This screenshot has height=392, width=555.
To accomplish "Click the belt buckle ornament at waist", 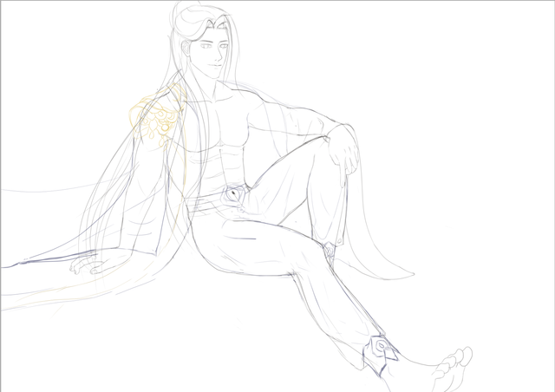I will click(x=235, y=196).
